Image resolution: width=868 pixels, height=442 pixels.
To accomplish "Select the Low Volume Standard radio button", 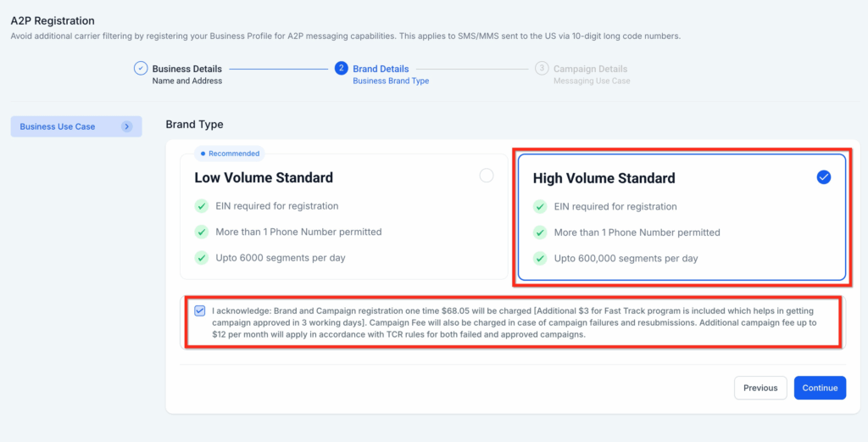I will tap(487, 176).
